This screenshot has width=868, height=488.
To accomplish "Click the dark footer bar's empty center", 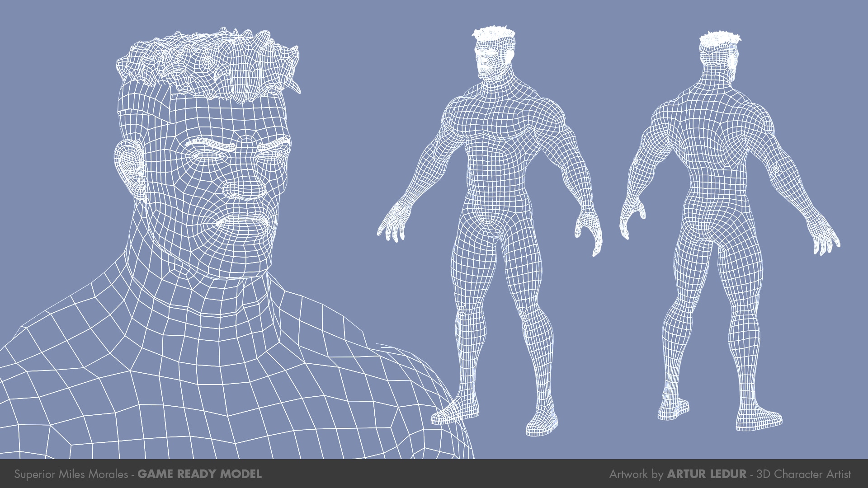I will click(x=434, y=474).
